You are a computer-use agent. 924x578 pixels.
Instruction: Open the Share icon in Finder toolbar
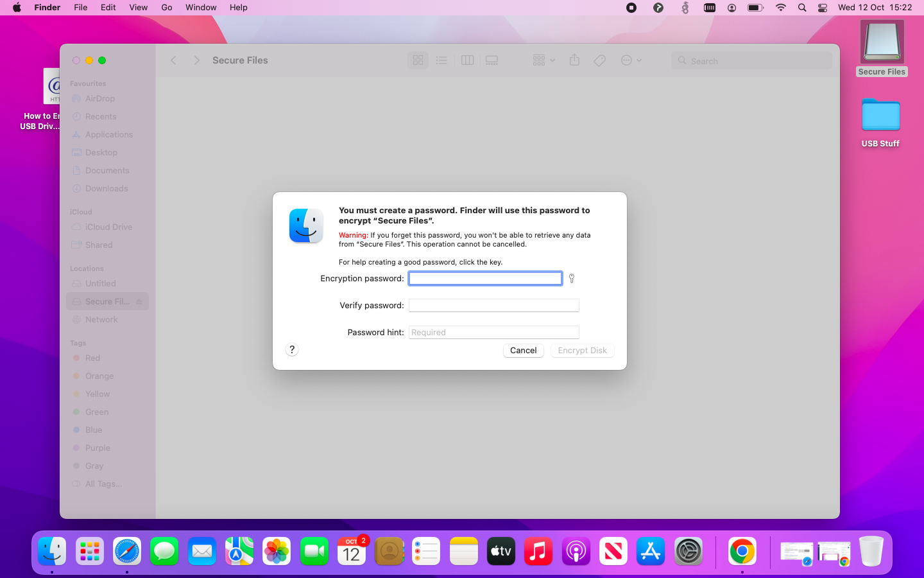(574, 60)
